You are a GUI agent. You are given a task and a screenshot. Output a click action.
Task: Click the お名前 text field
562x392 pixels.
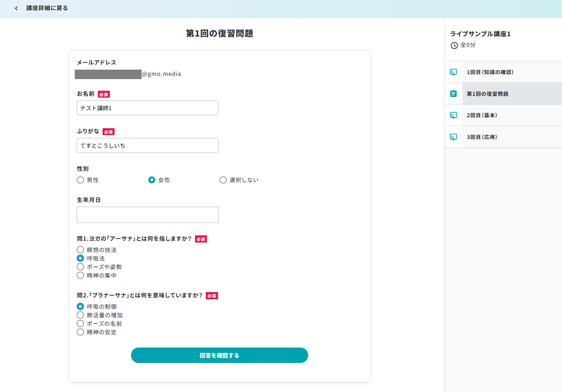point(147,108)
